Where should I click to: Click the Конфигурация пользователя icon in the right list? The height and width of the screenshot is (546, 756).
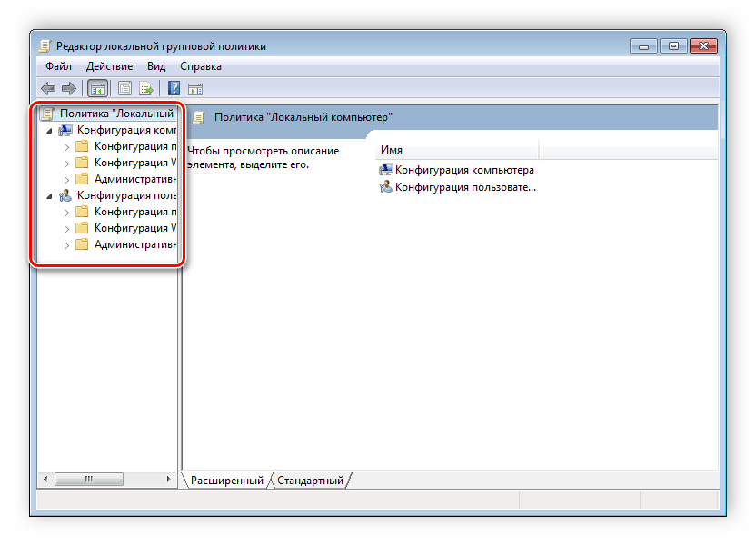(x=386, y=187)
